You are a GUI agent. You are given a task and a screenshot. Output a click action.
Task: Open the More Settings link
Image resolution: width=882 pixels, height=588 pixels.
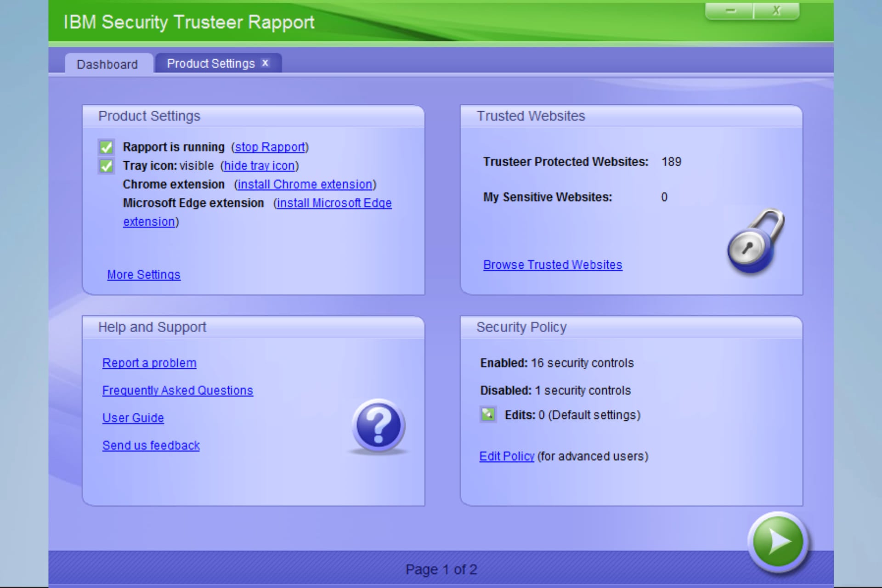coord(144,275)
